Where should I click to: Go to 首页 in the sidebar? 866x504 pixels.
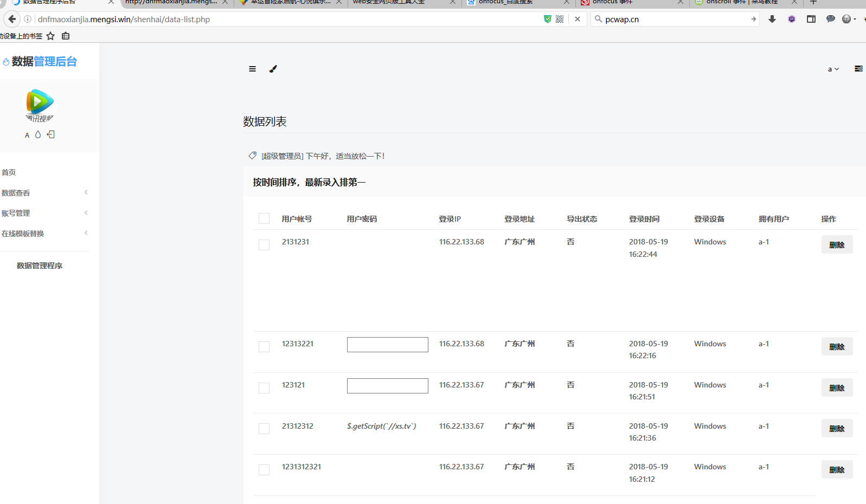pyautogui.click(x=9, y=172)
